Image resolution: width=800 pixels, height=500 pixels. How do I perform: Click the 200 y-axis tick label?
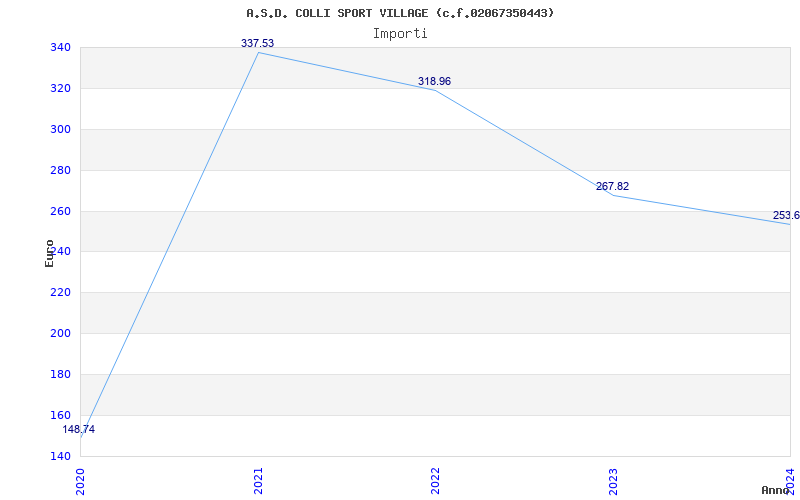coord(60,333)
